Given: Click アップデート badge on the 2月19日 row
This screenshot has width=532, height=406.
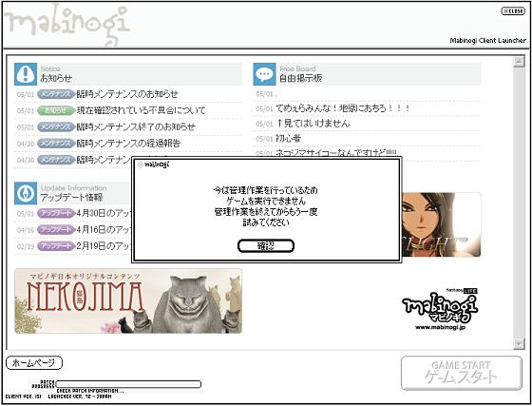Looking at the screenshot, I should click(56, 245).
